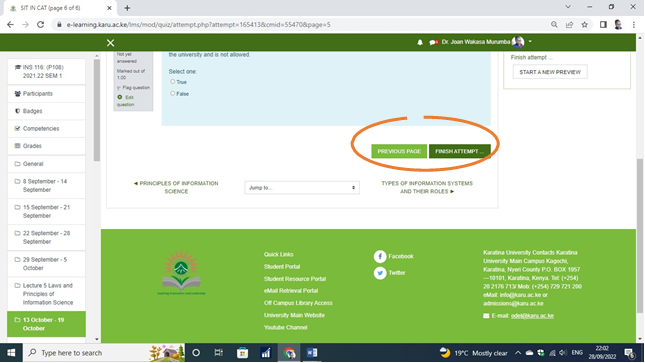Open Finish attempt link in quiz navigation

tap(531, 58)
